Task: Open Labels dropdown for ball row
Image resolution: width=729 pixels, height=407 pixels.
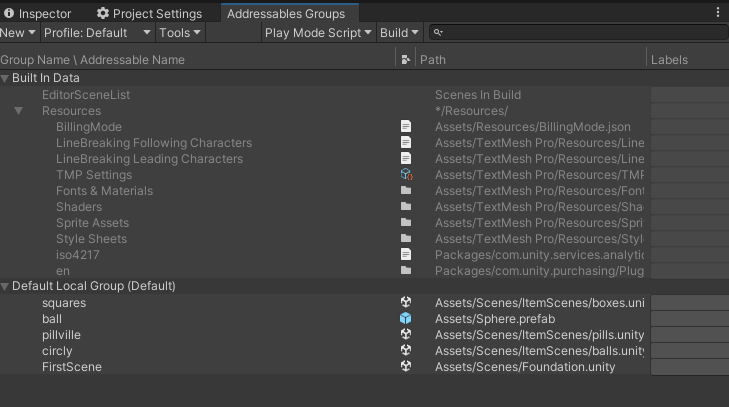Action: 690,319
